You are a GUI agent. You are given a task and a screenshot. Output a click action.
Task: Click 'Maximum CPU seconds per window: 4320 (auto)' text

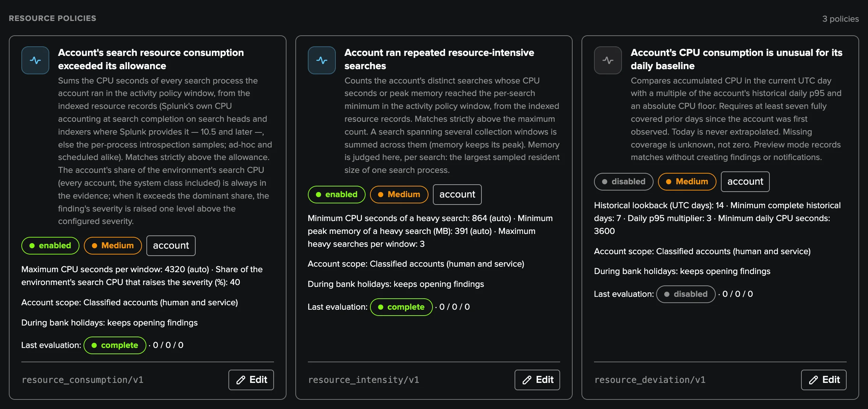pos(115,270)
